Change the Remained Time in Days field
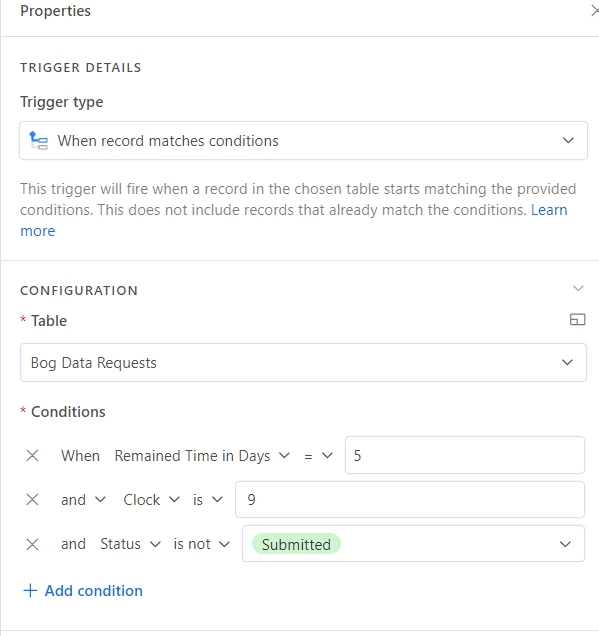 click(x=202, y=456)
